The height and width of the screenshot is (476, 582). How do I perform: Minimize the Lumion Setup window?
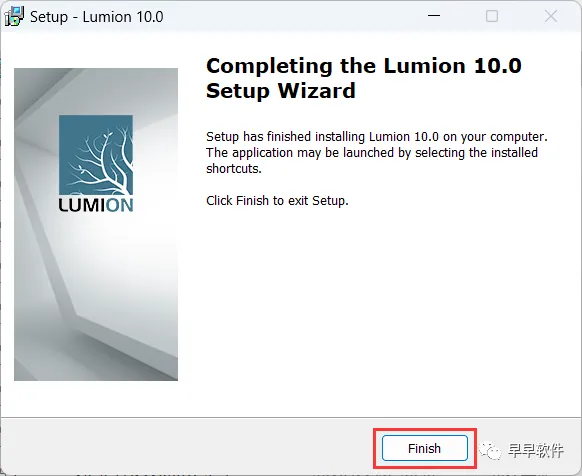434,16
